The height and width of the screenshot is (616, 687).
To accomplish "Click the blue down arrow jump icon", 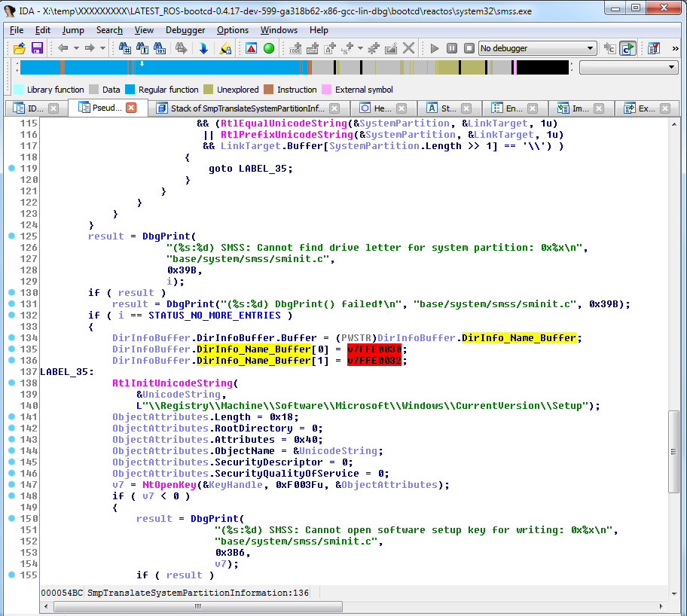I will (203, 48).
